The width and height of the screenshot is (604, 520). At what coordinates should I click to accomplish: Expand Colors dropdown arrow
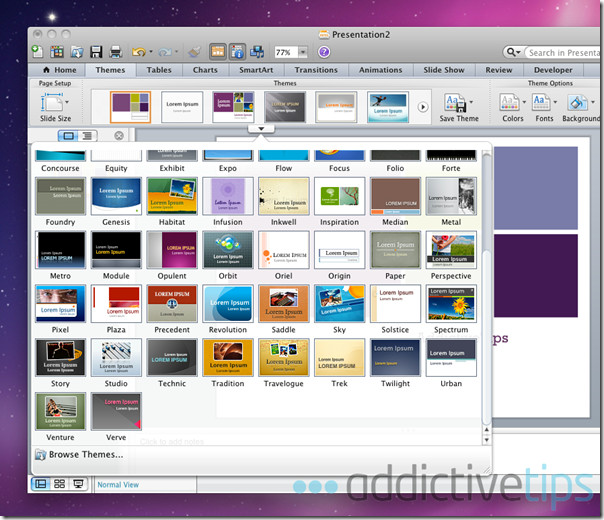pos(524,102)
